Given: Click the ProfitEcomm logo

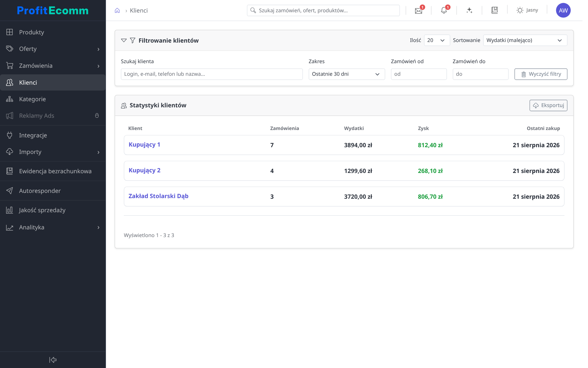Looking at the screenshot, I should [53, 10].
